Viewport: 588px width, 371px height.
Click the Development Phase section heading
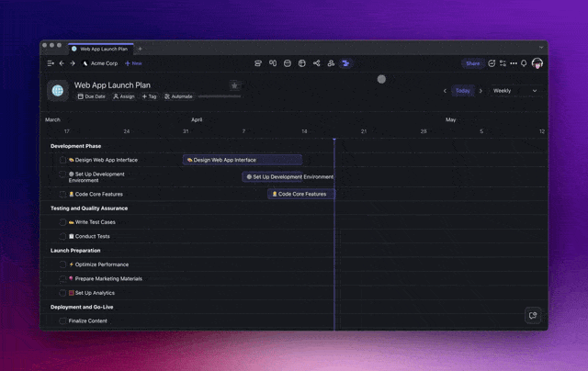click(x=75, y=146)
